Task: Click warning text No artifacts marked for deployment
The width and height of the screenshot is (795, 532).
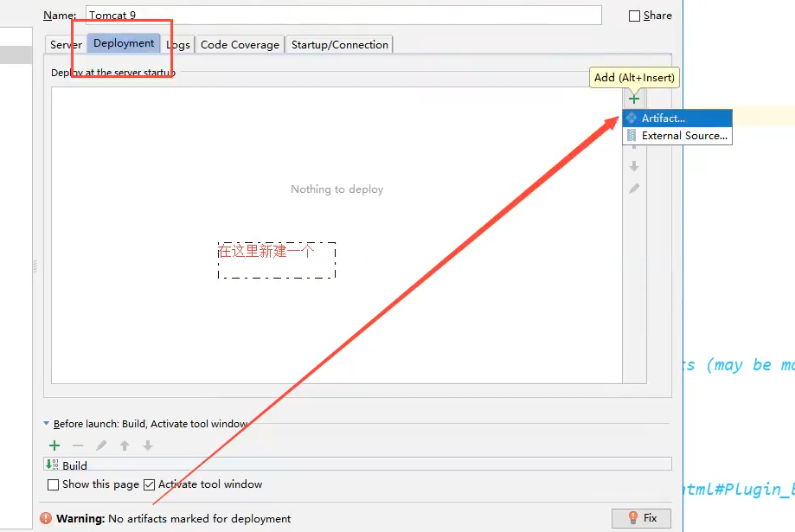Action: coord(199,518)
